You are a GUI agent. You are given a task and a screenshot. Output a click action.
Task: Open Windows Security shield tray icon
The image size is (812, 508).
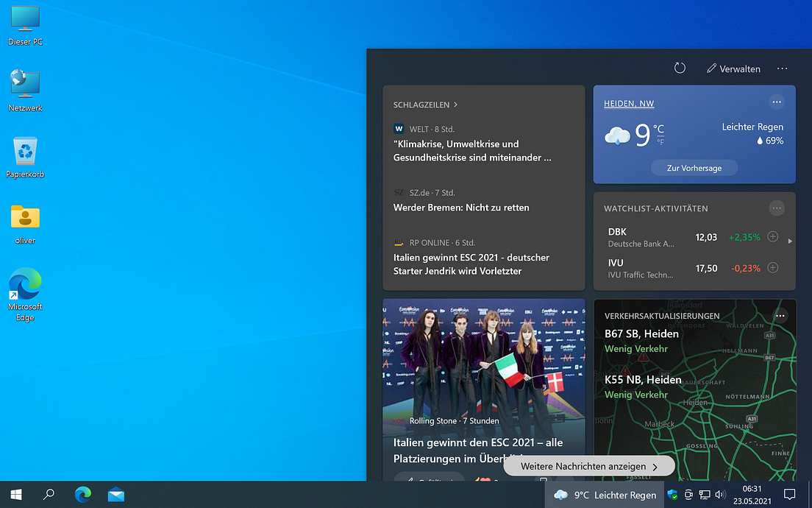pyautogui.click(x=673, y=495)
